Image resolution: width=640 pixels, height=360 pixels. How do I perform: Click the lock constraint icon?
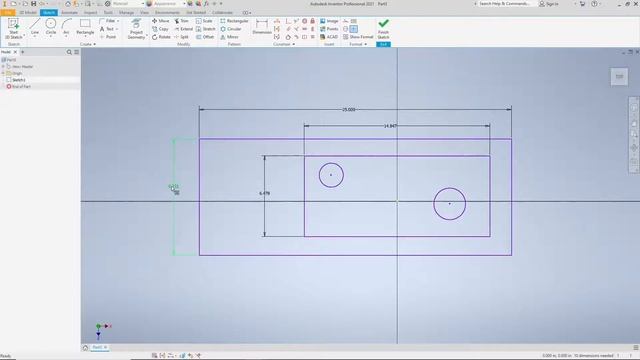[x=313, y=21]
